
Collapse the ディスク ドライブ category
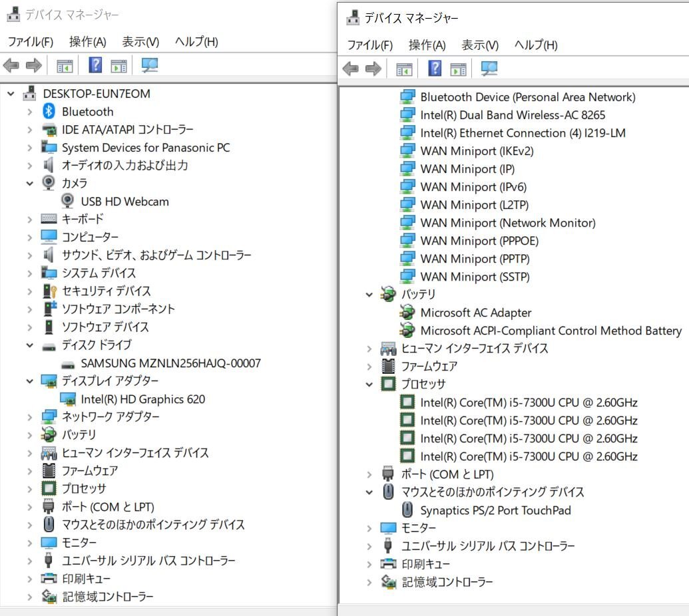tap(29, 345)
